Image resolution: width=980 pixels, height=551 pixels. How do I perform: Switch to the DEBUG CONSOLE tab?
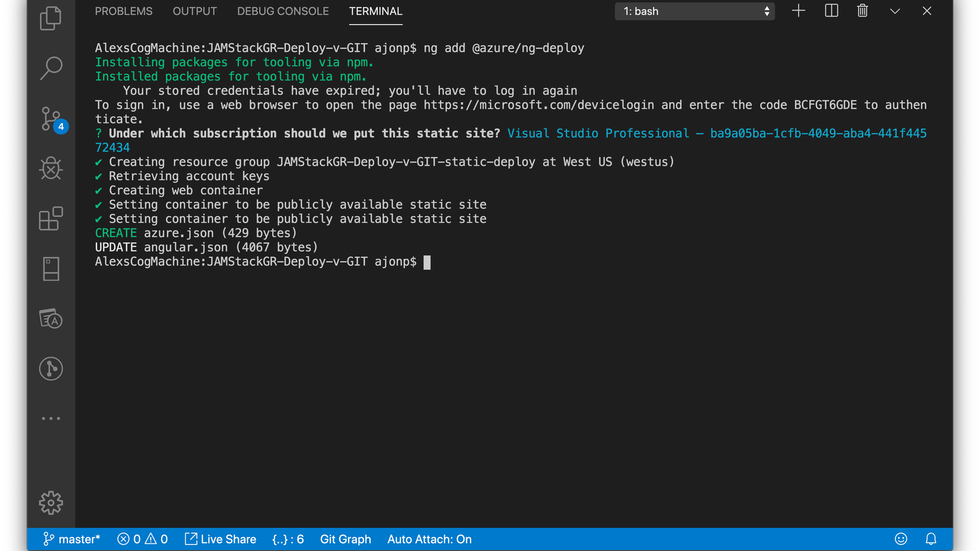(x=283, y=11)
